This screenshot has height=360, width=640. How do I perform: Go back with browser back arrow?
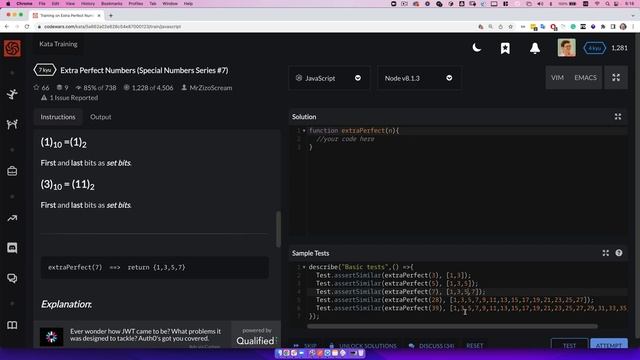pos(7,27)
